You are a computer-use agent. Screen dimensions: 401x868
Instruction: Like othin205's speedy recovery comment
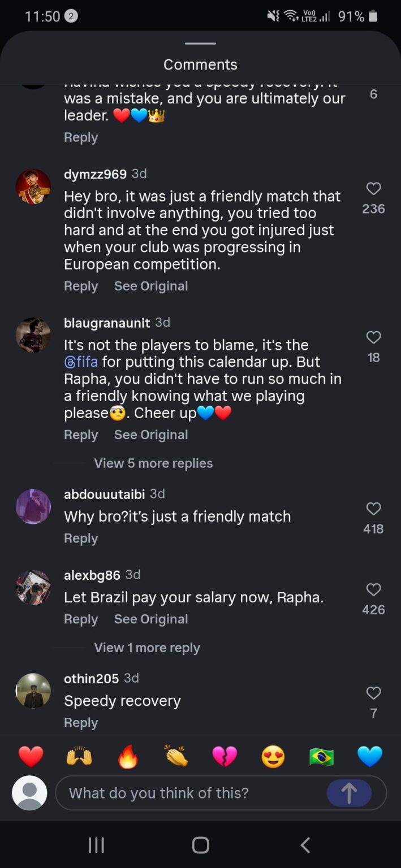(373, 692)
